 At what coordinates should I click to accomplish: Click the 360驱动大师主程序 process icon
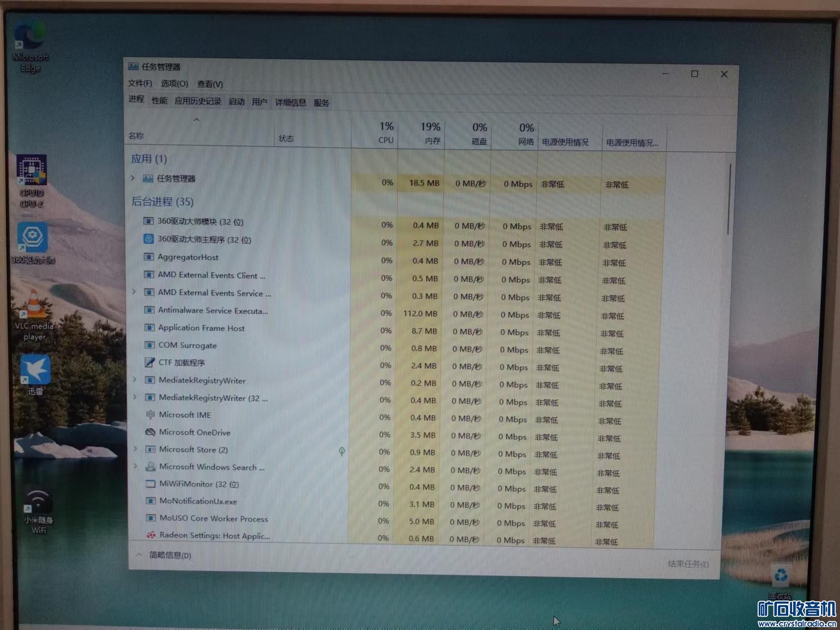coord(148,239)
